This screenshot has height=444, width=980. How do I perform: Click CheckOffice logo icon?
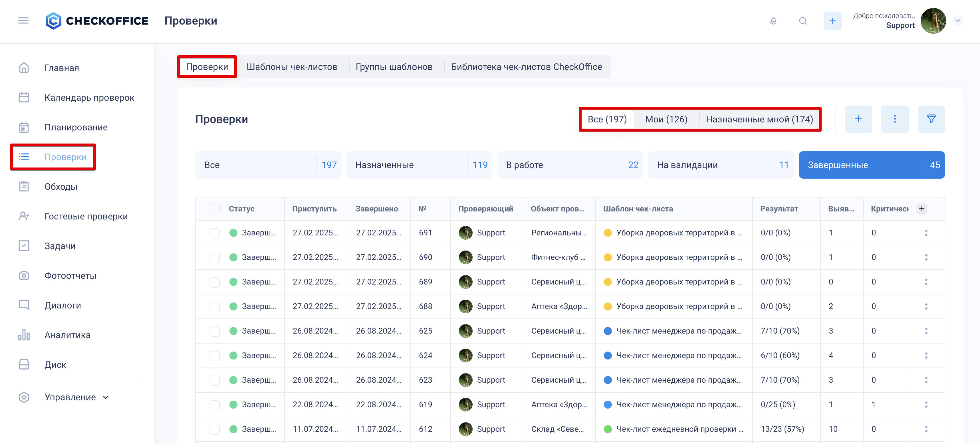(53, 21)
